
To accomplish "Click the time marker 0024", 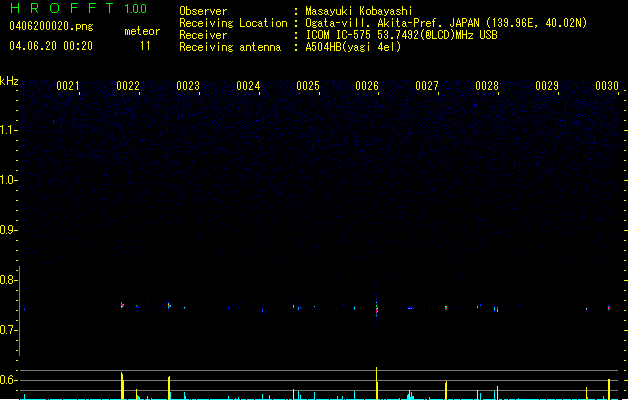I will 248,85.
